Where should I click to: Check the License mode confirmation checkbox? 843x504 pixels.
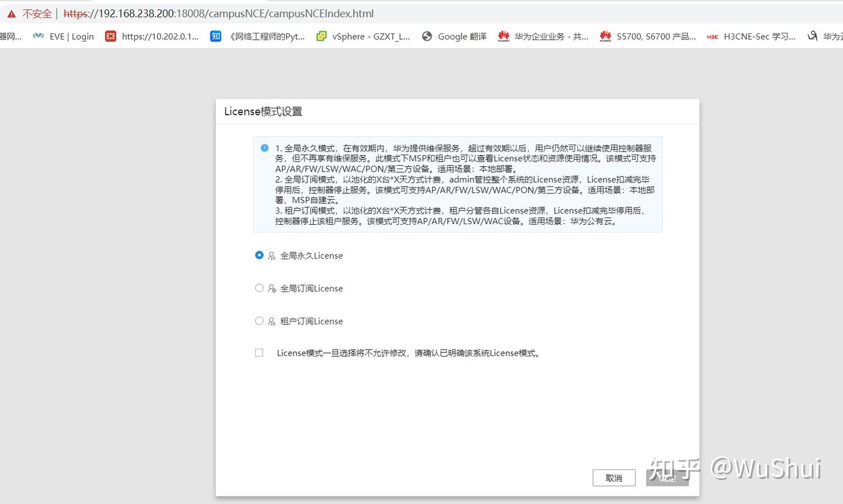pyautogui.click(x=259, y=352)
